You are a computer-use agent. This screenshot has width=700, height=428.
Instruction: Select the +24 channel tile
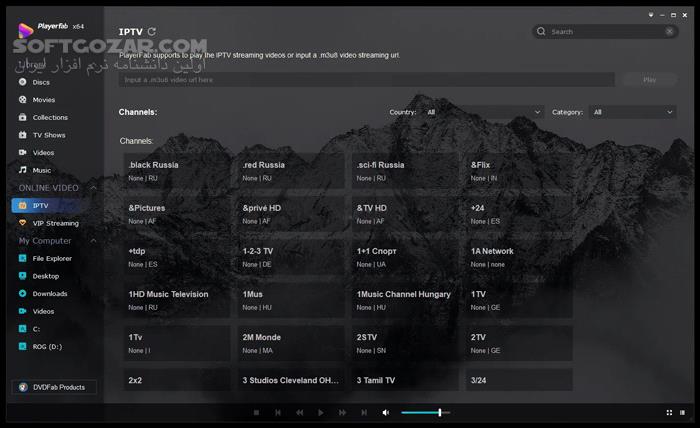[519, 214]
